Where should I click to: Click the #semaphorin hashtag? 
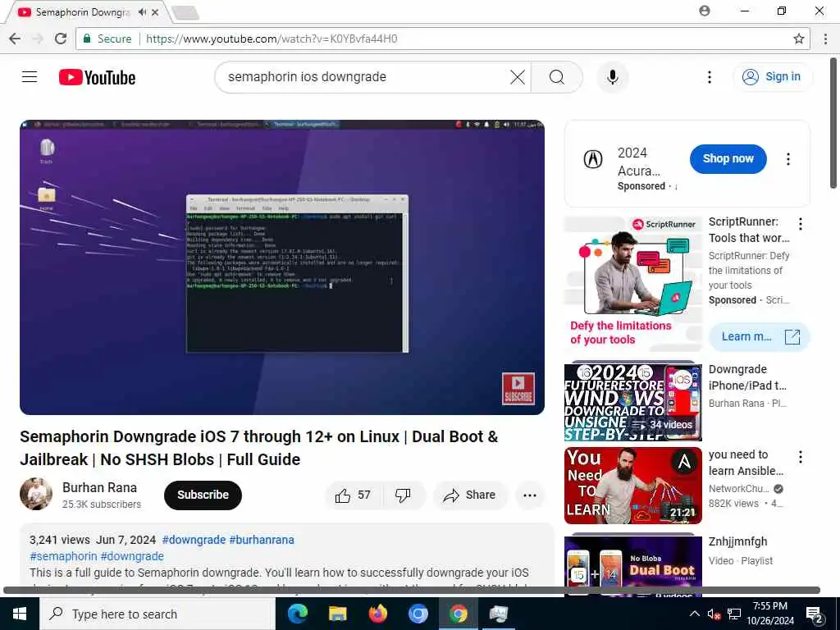pyautogui.click(x=64, y=556)
